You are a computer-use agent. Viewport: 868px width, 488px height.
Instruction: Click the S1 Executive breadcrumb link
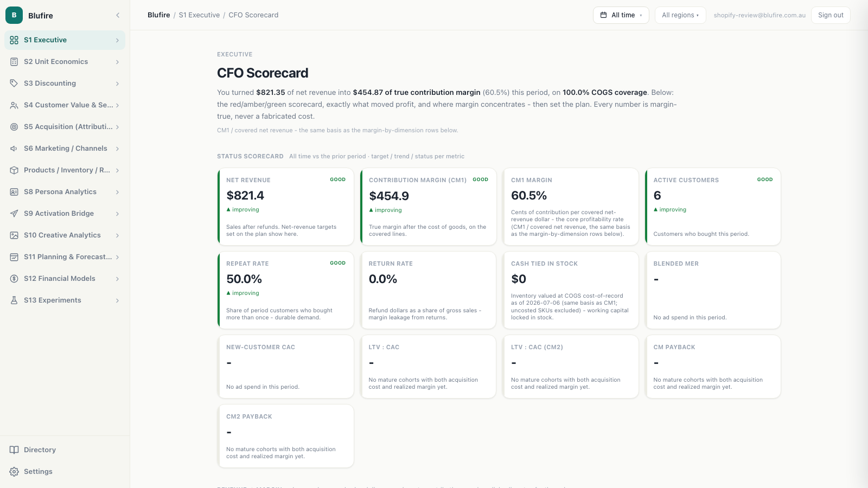[x=199, y=15]
